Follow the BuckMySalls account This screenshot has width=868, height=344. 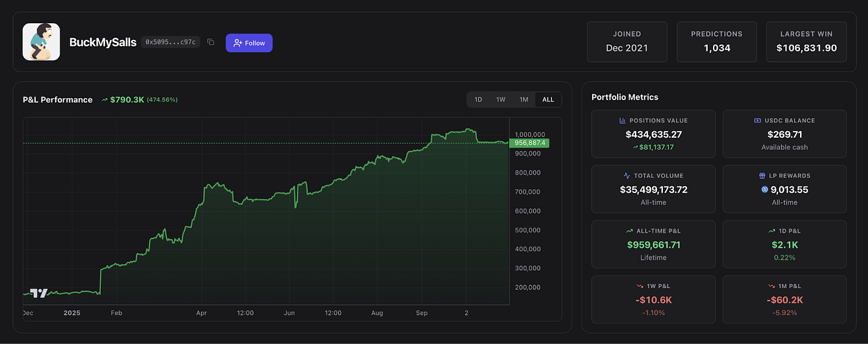[x=249, y=43]
